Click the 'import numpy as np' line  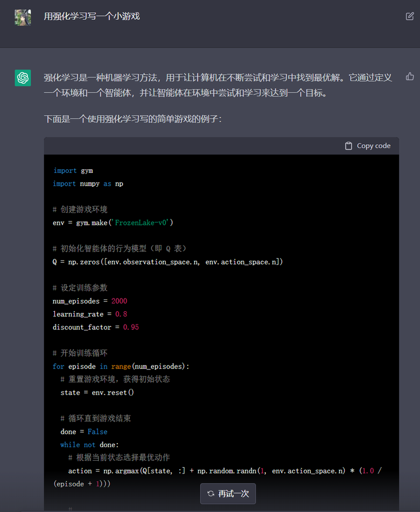point(88,183)
